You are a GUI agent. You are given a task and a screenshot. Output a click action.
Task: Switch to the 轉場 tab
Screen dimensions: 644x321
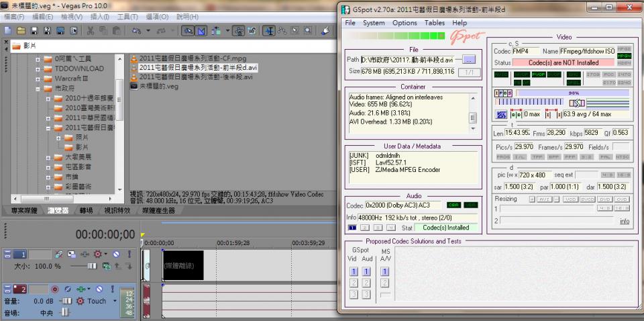click(86, 210)
